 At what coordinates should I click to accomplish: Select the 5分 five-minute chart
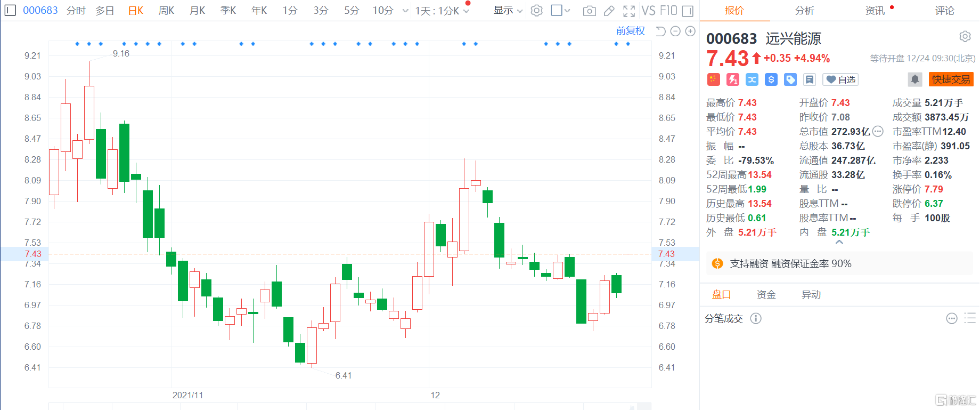tap(352, 11)
